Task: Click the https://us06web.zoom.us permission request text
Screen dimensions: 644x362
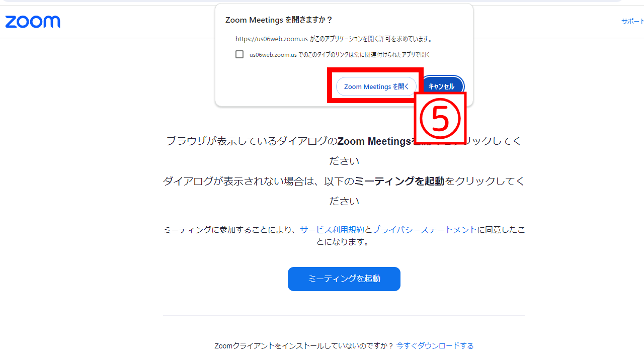Action: [x=334, y=39]
